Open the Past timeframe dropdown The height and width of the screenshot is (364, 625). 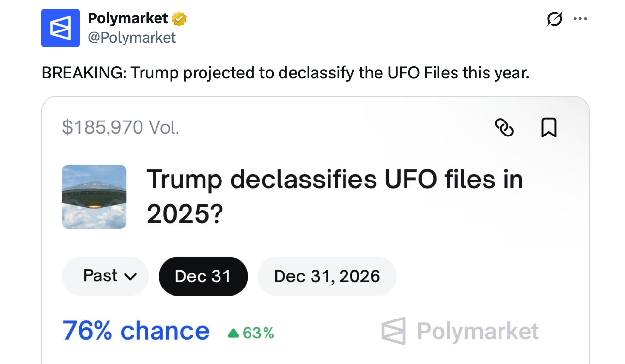pos(105,276)
